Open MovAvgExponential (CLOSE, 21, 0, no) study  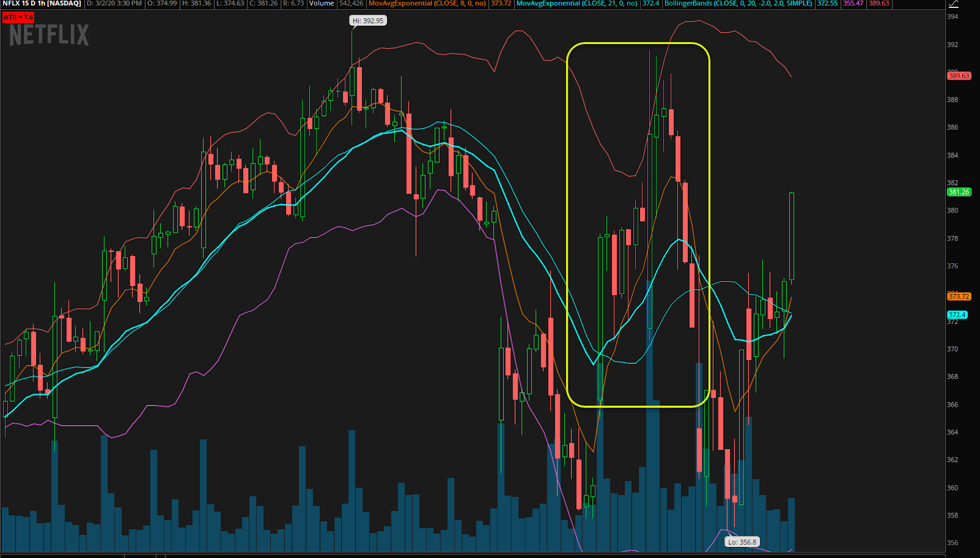pos(577,4)
